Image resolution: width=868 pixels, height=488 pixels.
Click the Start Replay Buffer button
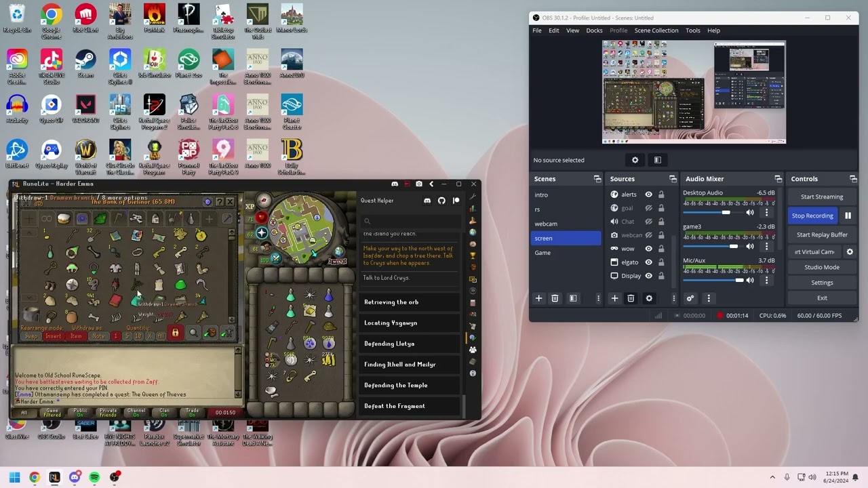pyautogui.click(x=822, y=235)
